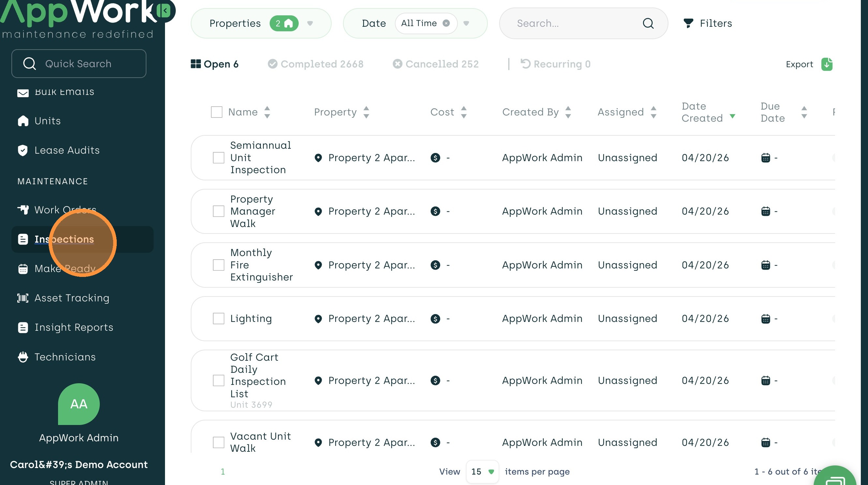
Task: Open the Date filter dropdown arrow
Action: click(x=466, y=23)
